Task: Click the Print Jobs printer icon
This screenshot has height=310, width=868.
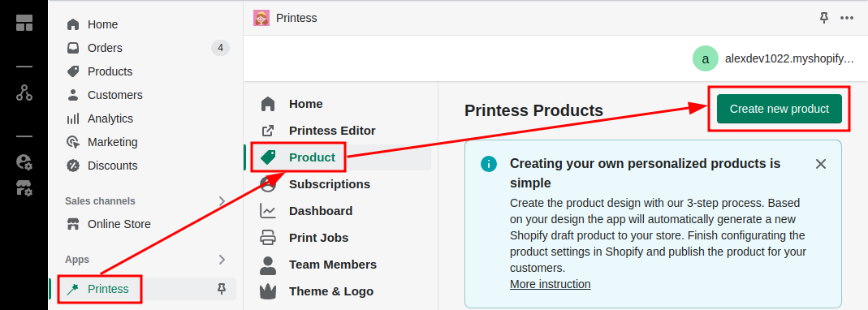Action: [x=268, y=238]
